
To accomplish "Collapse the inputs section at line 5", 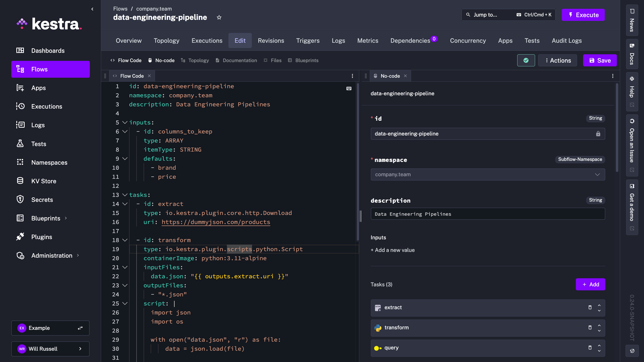I will coord(125,122).
